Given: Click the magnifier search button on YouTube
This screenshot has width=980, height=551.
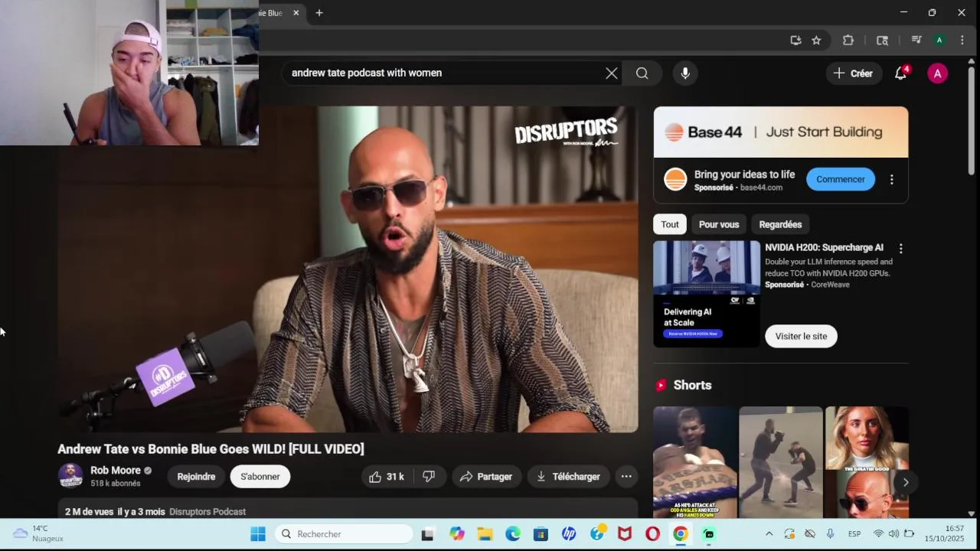Looking at the screenshot, I should click(642, 73).
